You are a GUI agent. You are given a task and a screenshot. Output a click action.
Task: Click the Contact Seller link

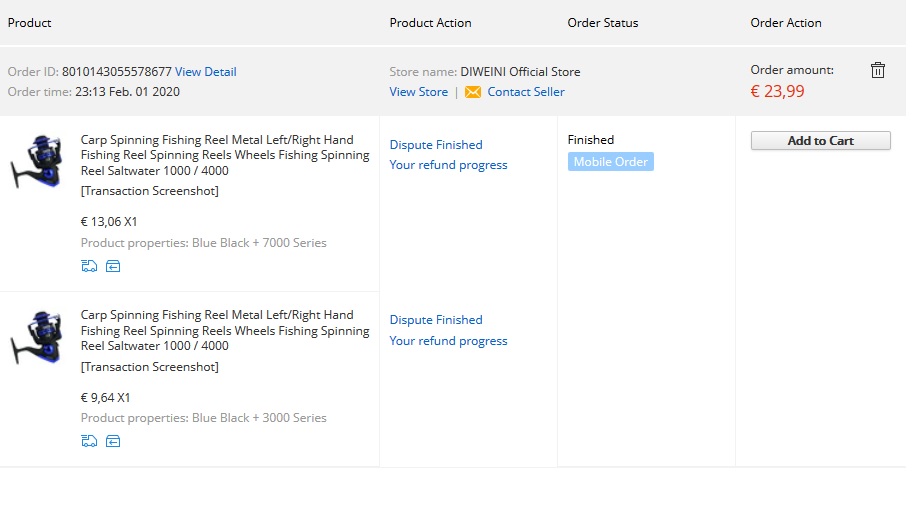tap(526, 92)
